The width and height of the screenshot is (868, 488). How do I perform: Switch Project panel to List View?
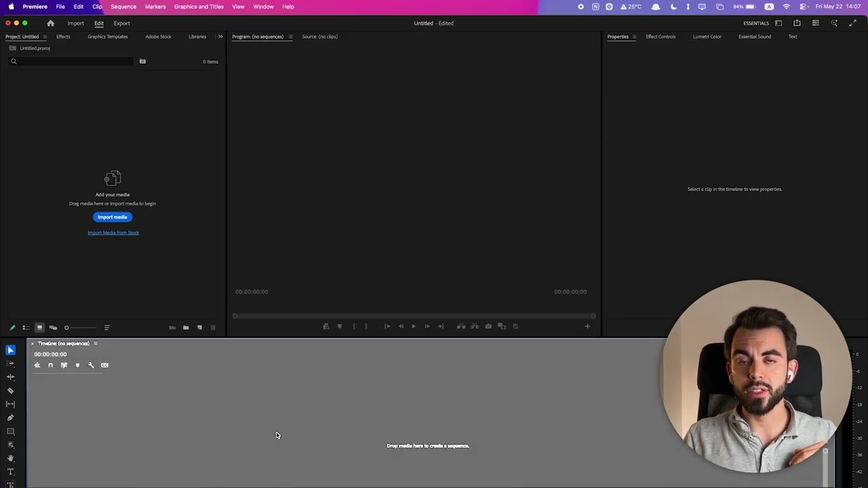26,327
